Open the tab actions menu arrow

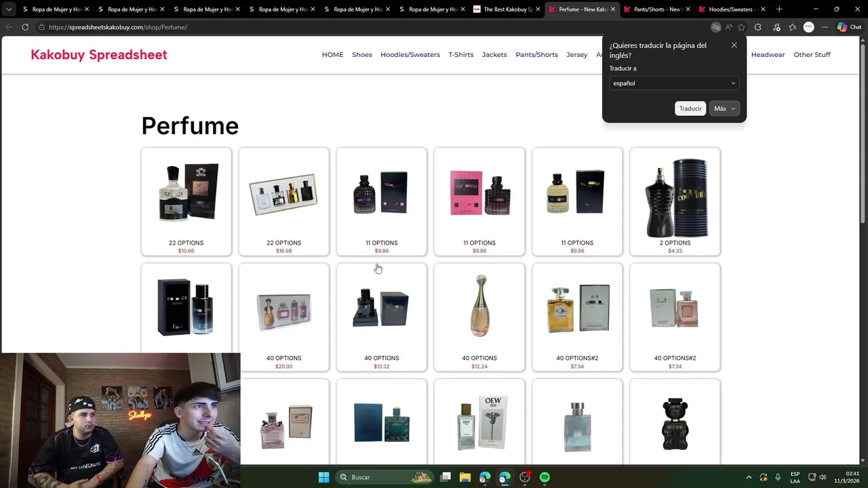pos(9,9)
